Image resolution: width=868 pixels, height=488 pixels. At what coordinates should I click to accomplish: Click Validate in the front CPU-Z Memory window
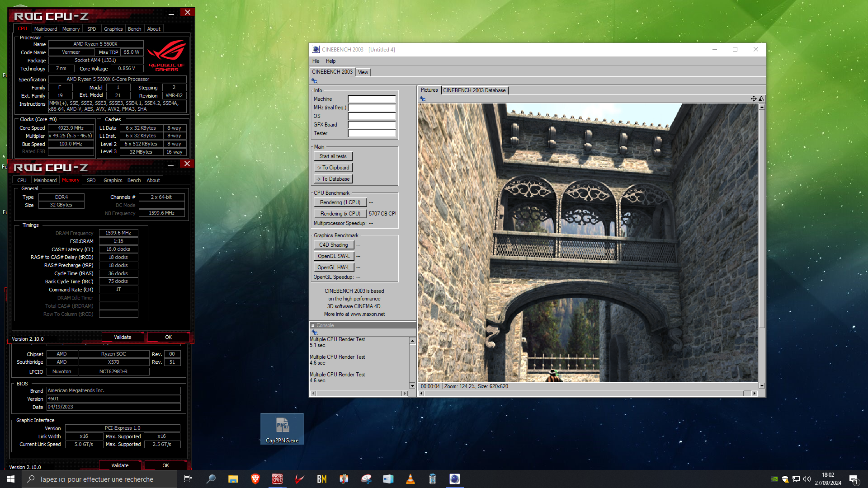tap(123, 337)
